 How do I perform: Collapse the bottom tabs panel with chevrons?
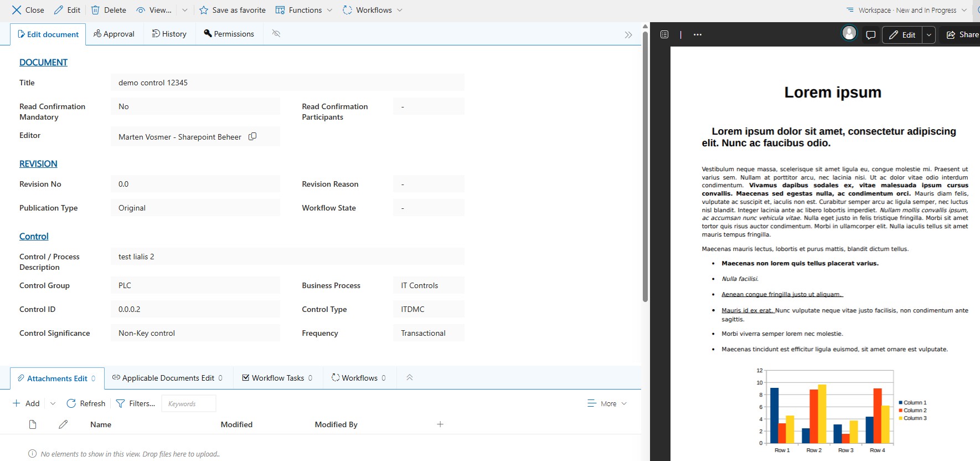[x=410, y=378]
